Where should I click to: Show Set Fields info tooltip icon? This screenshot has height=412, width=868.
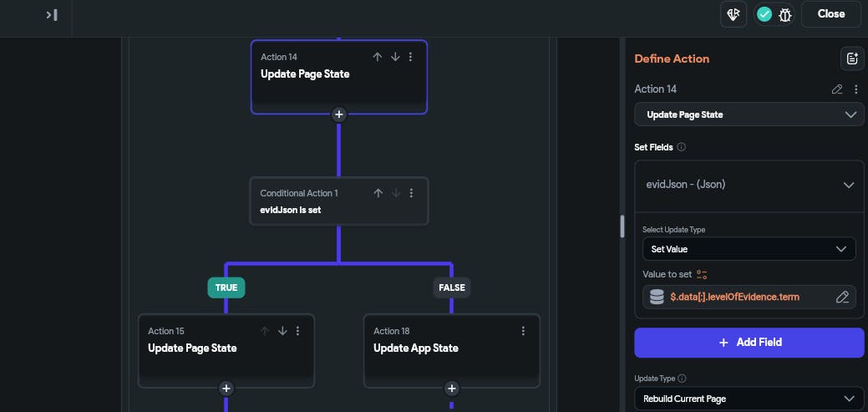pyautogui.click(x=682, y=147)
